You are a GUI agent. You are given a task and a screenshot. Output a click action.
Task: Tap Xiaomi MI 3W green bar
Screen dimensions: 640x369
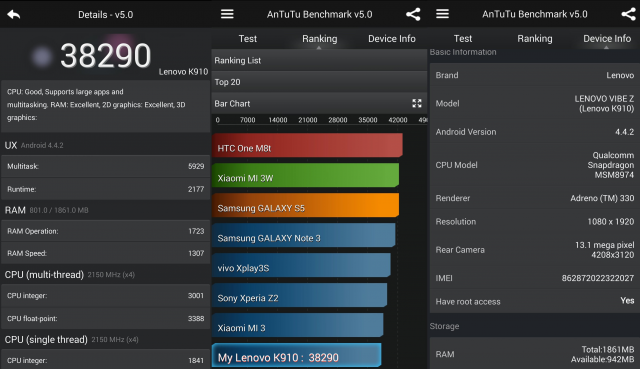click(x=305, y=175)
